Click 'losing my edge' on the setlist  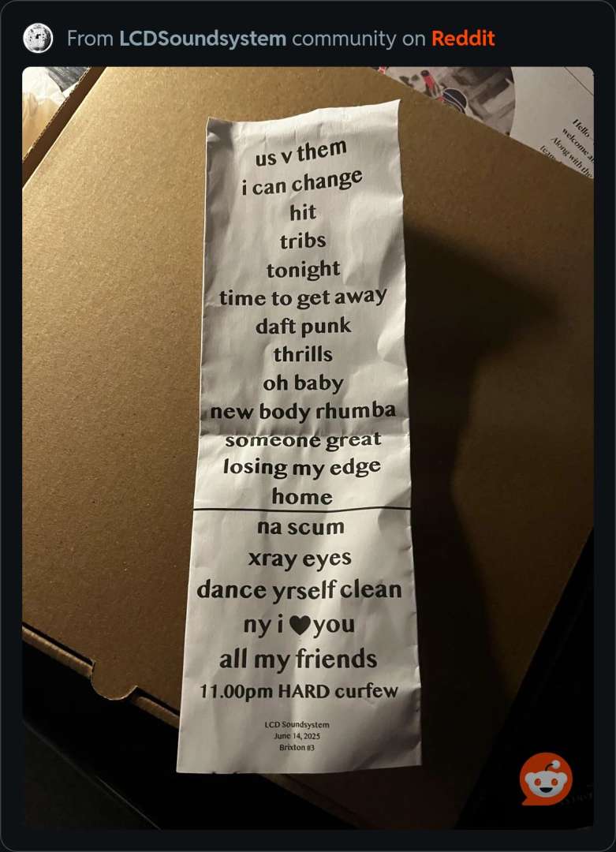point(301,468)
